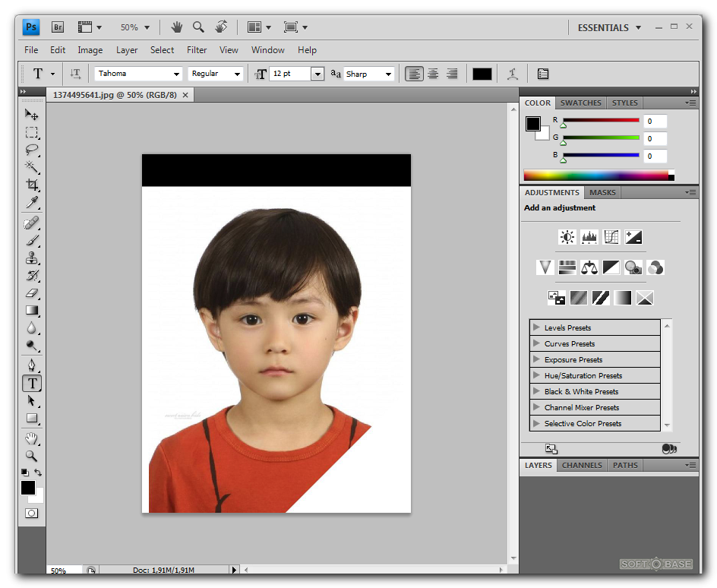The image size is (717, 588).
Task: Select the Brush tool
Action: pyautogui.click(x=32, y=241)
